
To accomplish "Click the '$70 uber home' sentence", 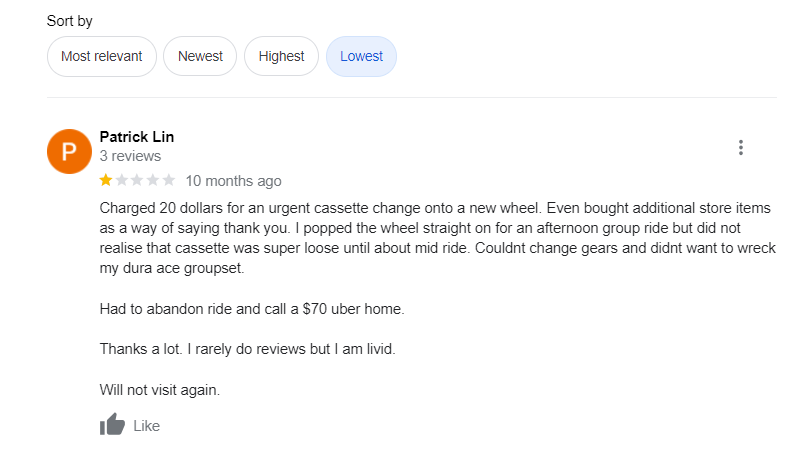I will pos(252,309).
